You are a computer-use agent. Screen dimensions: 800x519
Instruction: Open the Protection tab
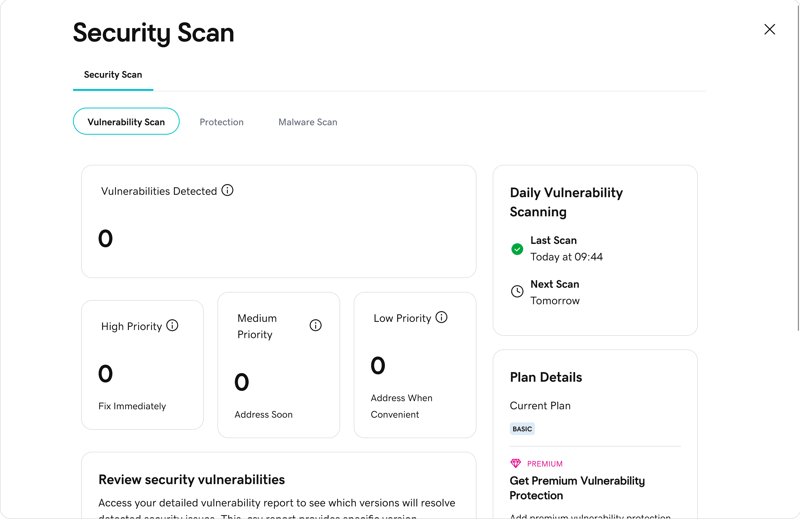pyautogui.click(x=221, y=122)
